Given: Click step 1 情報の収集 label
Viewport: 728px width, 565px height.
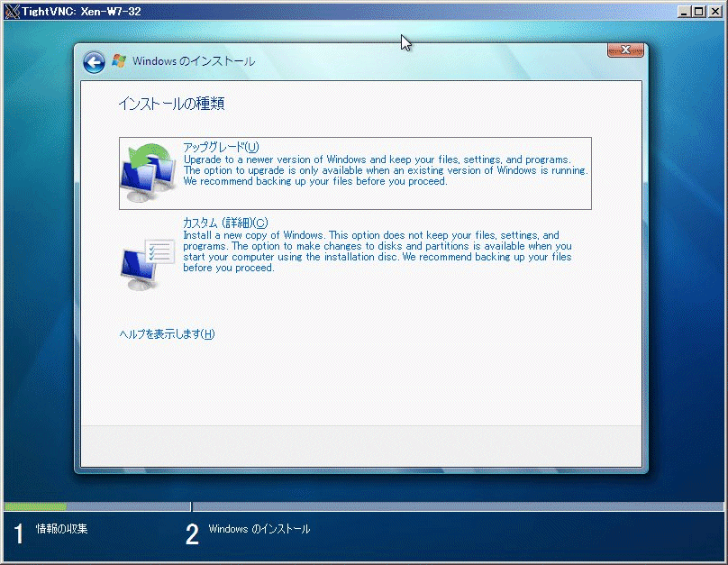Looking at the screenshot, I should point(62,528).
